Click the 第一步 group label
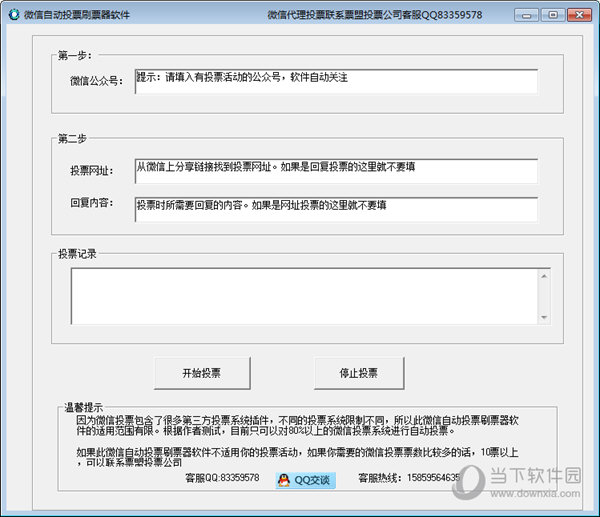 pyautogui.click(x=75, y=55)
